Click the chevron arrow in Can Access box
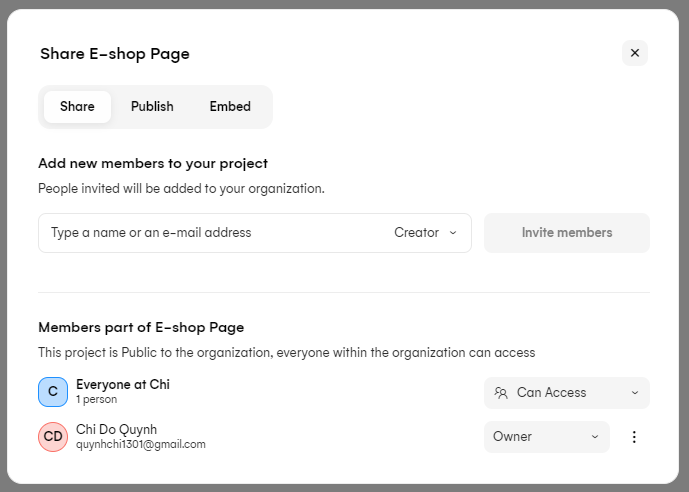This screenshot has width=689, height=492. pos(634,393)
